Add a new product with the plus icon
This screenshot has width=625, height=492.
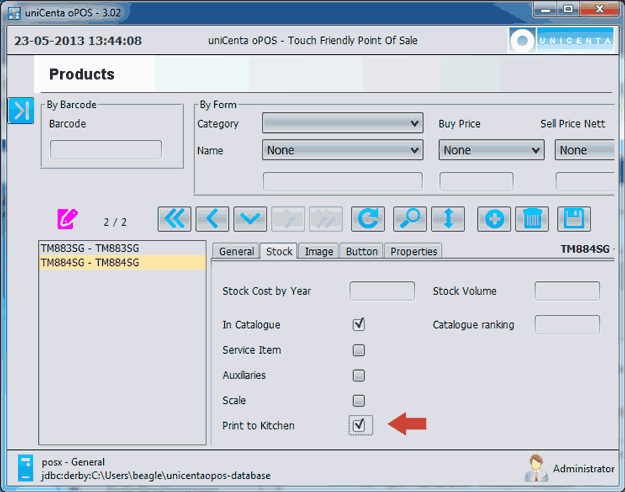[x=494, y=218]
